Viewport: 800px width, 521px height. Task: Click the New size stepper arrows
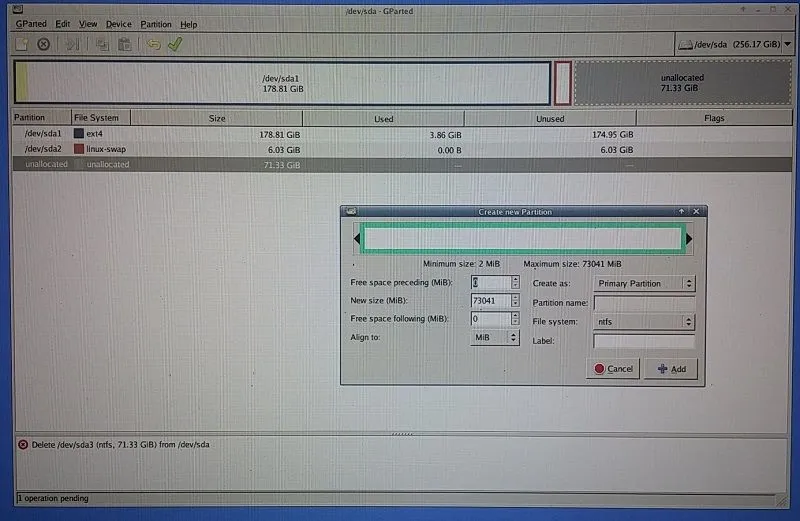(515, 301)
